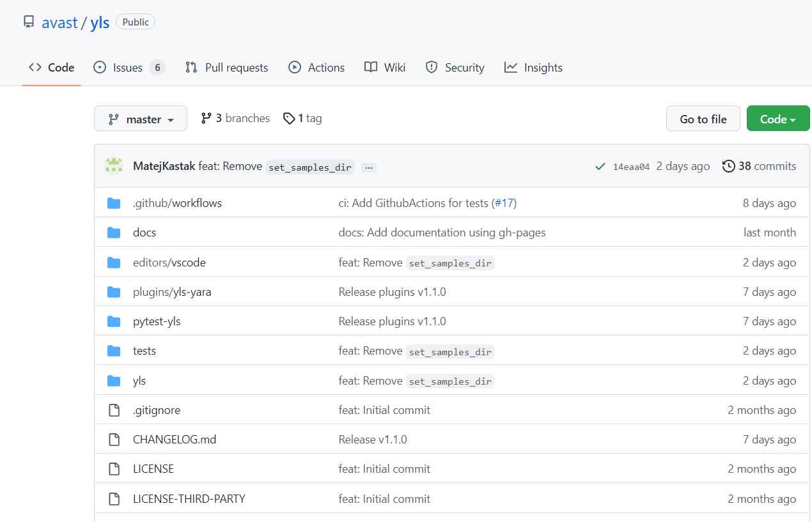This screenshot has height=522, width=812.
Task: Click the commit history clock icon
Action: point(729,165)
